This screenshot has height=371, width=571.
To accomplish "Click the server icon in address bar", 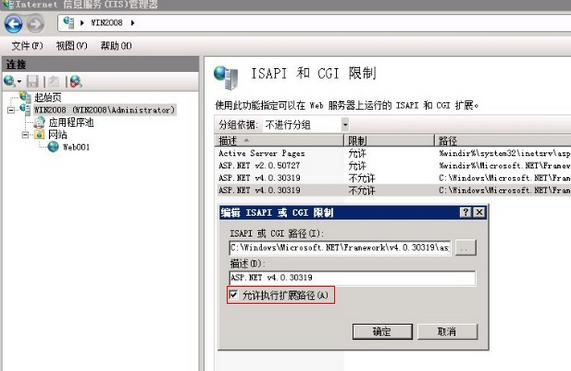I will click(x=68, y=23).
